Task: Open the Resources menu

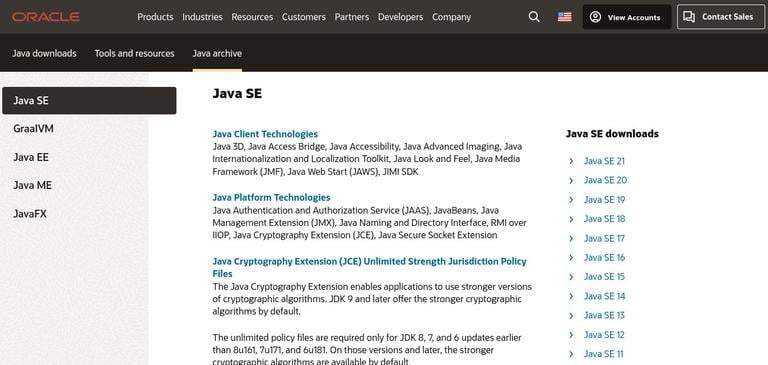Action: click(252, 17)
